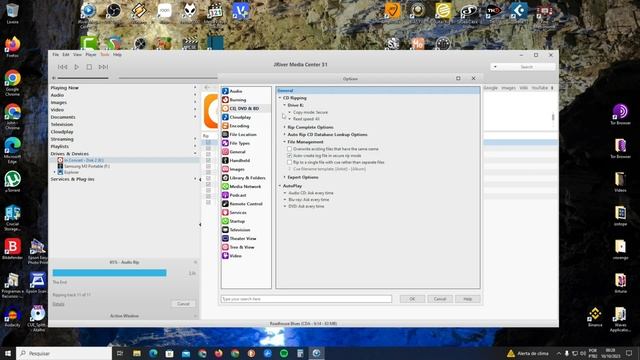Viewport: 640px width, 360px height.
Task: Collapse the File Management section
Action: click(x=285, y=142)
